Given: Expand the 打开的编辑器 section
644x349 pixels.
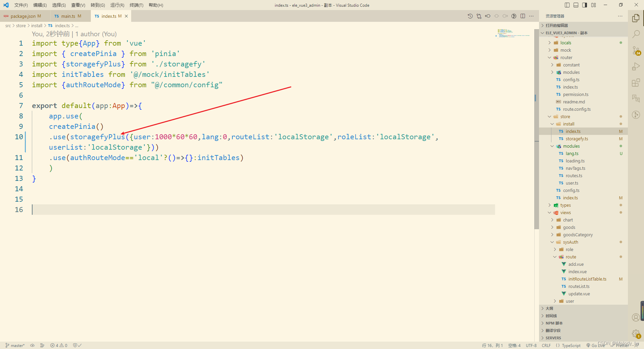Looking at the screenshot, I should tap(584, 26).
